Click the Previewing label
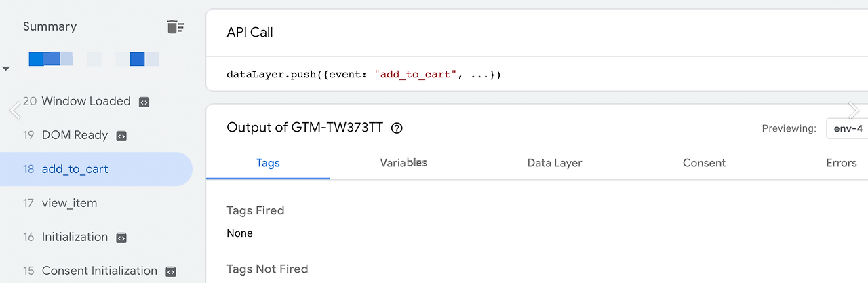This screenshot has width=868, height=283. tap(789, 128)
